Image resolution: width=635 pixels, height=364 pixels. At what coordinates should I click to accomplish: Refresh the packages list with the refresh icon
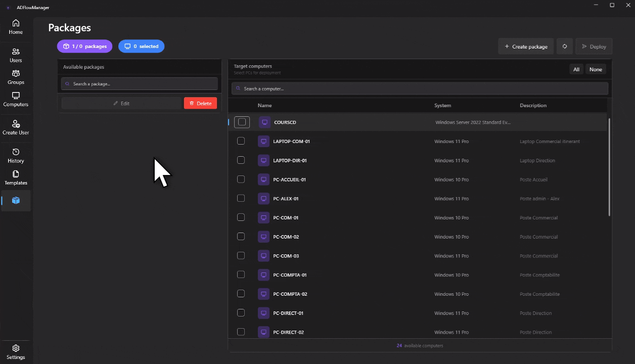pos(564,46)
